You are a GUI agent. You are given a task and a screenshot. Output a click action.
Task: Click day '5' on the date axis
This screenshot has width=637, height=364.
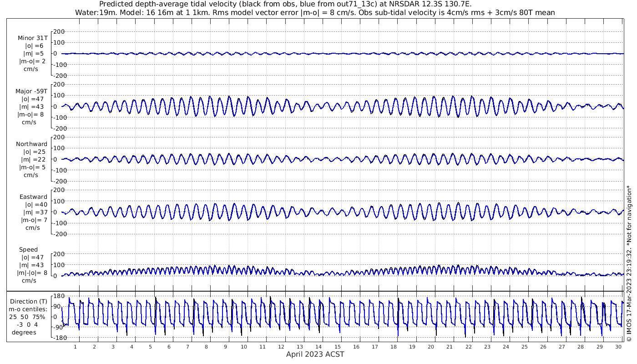(x=150, y=347)
